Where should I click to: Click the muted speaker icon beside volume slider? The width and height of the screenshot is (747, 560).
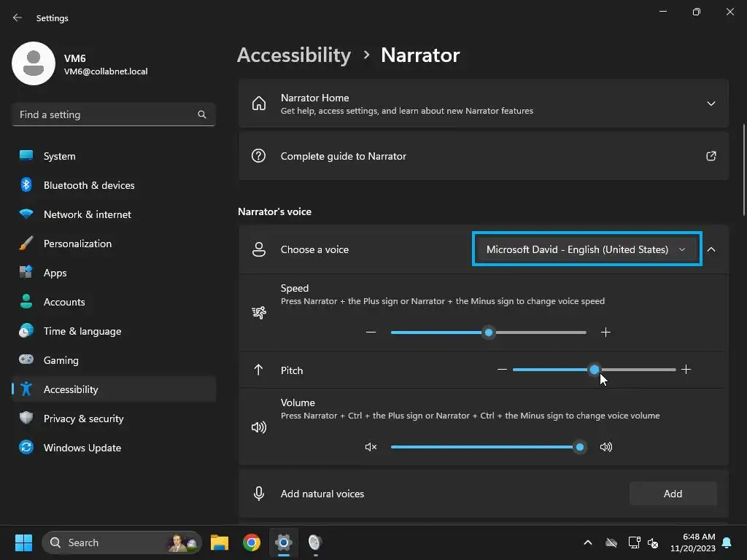point(371,447)
